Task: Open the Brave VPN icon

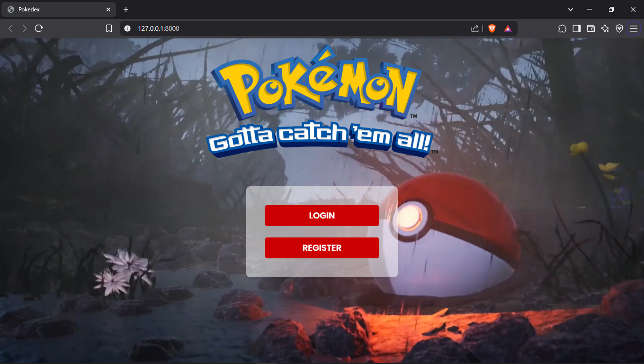Action: (619, 28)
